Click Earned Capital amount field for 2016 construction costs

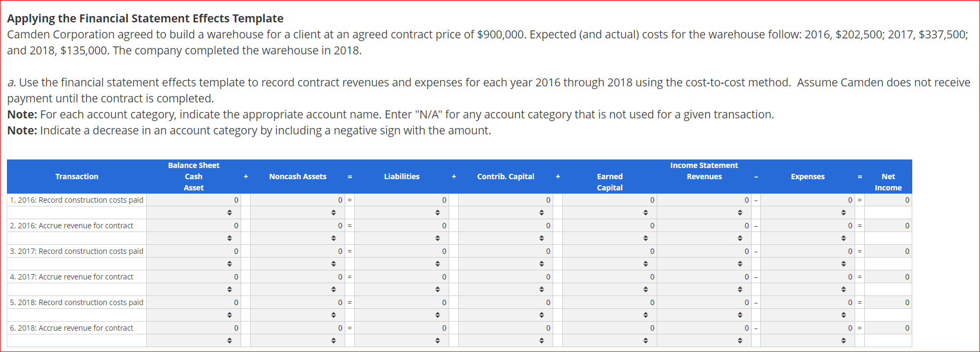click(x=610, y=200)
